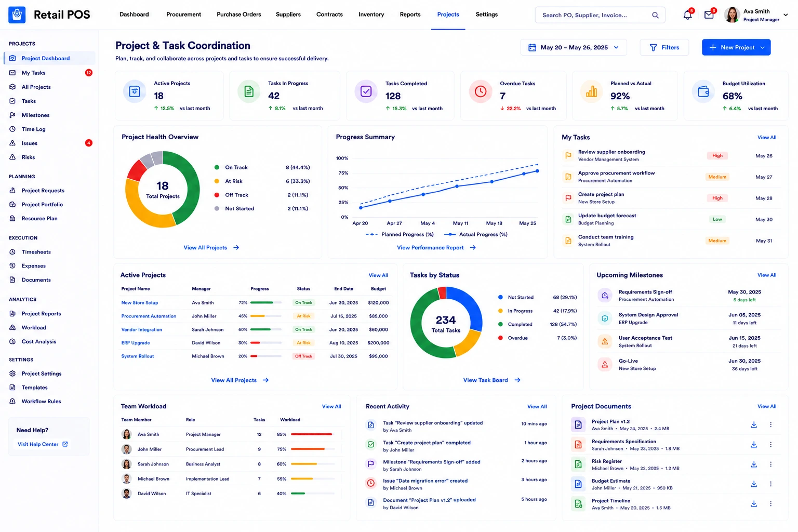Click the Off Track status badge
Image resolution: width=798 pixels, height=532 pixels.
303,356
